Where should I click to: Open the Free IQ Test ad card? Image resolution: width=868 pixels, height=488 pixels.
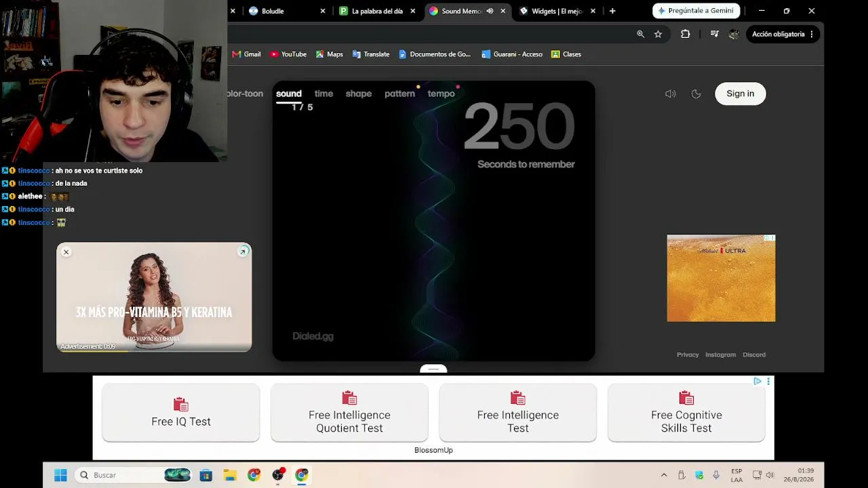(180, 413)
